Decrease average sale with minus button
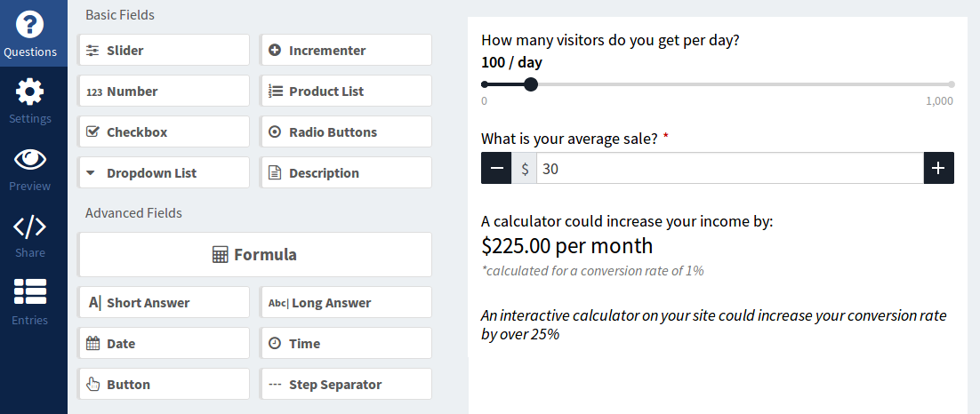 496,169
